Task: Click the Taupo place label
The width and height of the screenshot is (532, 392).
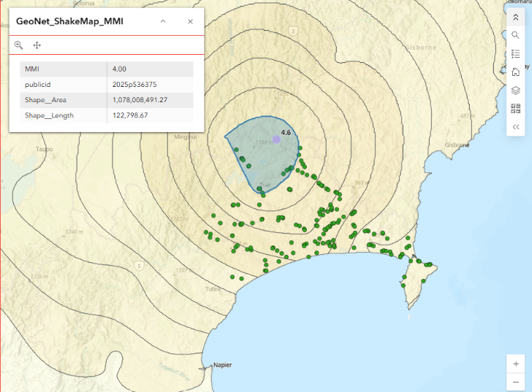Action: tap(45, 149)
